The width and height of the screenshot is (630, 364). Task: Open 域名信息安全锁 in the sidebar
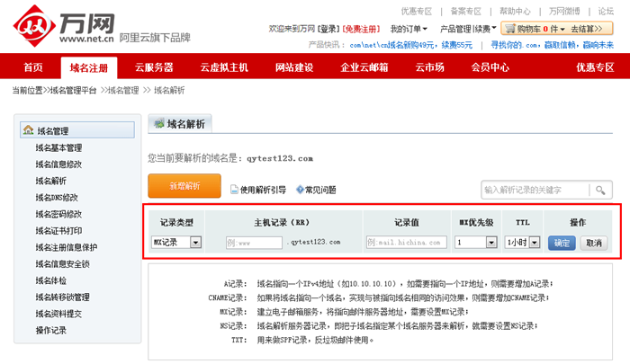pyautogui.click(x=63, y=263)
